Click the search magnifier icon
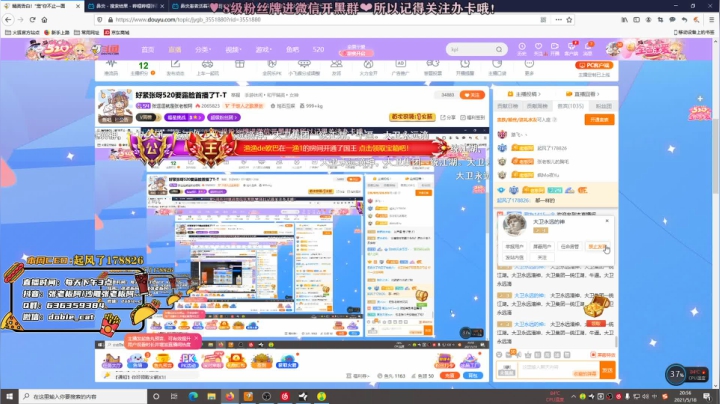 click(x=499, y=49)
